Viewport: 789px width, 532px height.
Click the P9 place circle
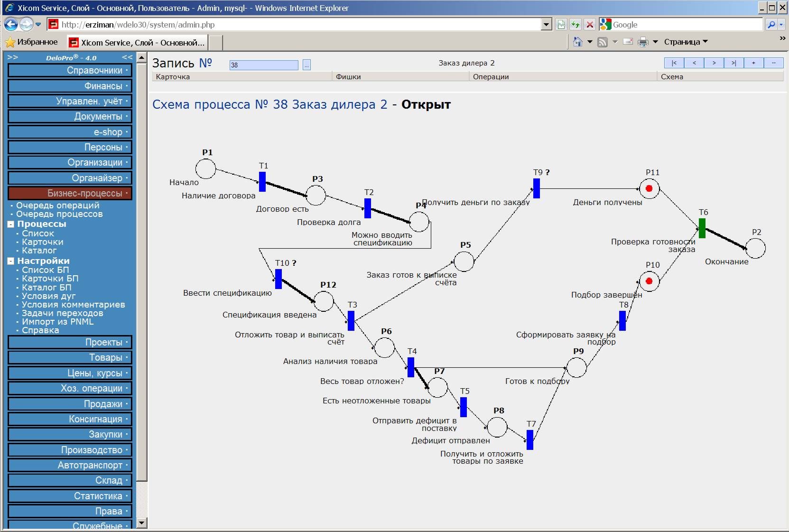[x=577, y=367]
